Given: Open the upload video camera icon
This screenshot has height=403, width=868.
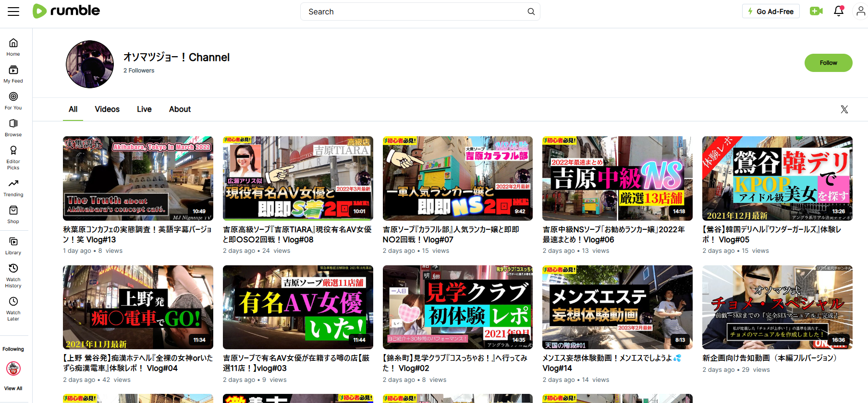Looking at the screenshot, I should tap(816, 11).
